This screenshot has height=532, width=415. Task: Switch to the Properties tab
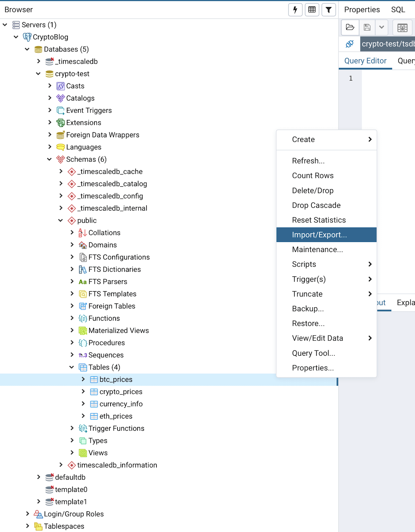(362, 10)
